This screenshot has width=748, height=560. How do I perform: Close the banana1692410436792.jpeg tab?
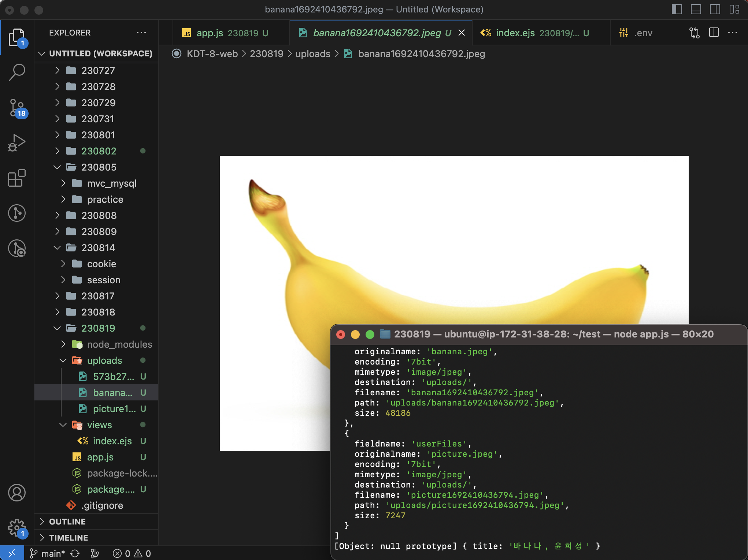462,33
